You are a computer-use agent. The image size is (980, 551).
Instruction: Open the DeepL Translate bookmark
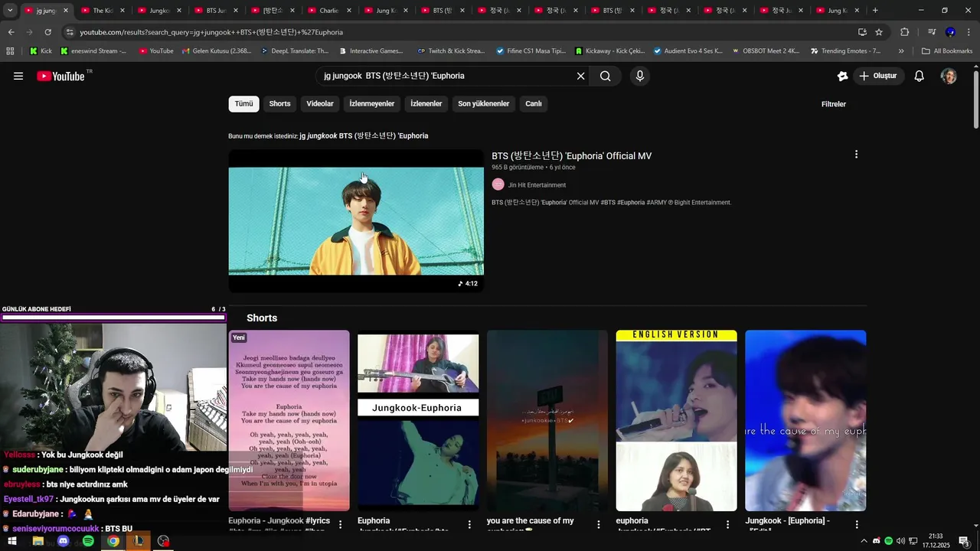tap(295, 51)
